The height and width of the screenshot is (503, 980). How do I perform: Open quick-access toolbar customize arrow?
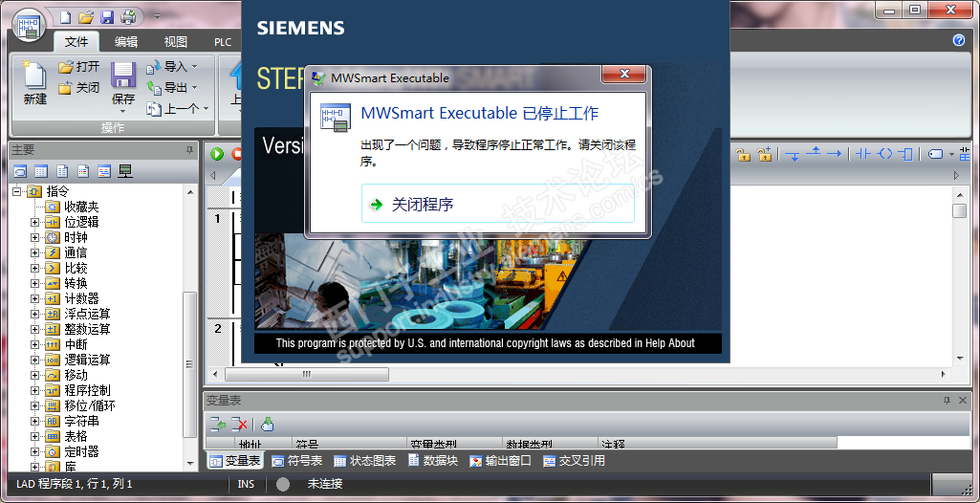tap(157, 17)
